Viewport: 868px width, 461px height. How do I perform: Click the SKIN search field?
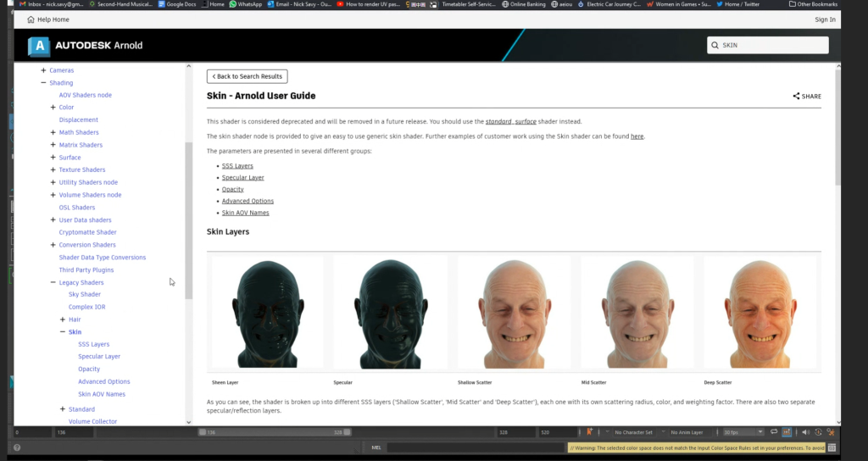(767, 46)
